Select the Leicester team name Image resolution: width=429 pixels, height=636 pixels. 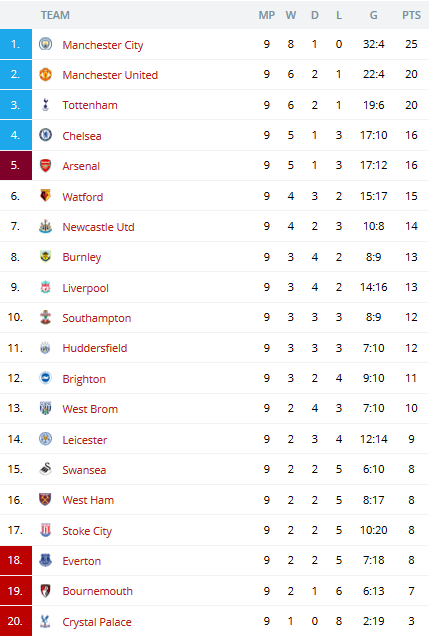[x=84, y=440]
